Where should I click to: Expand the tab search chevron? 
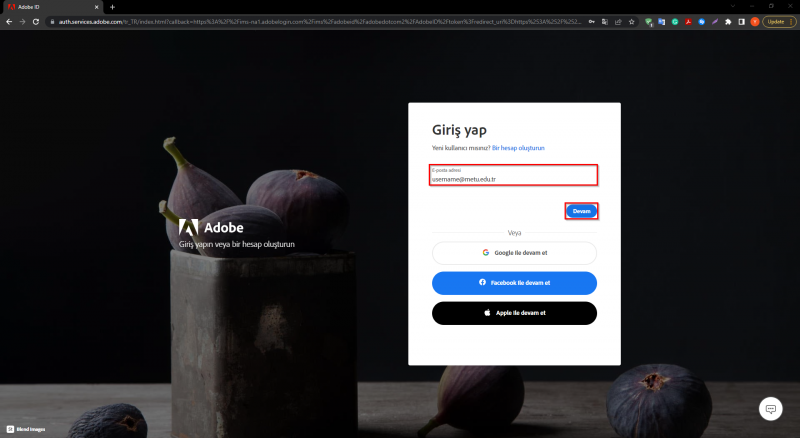pyautogui.click(x=733, y=6)
